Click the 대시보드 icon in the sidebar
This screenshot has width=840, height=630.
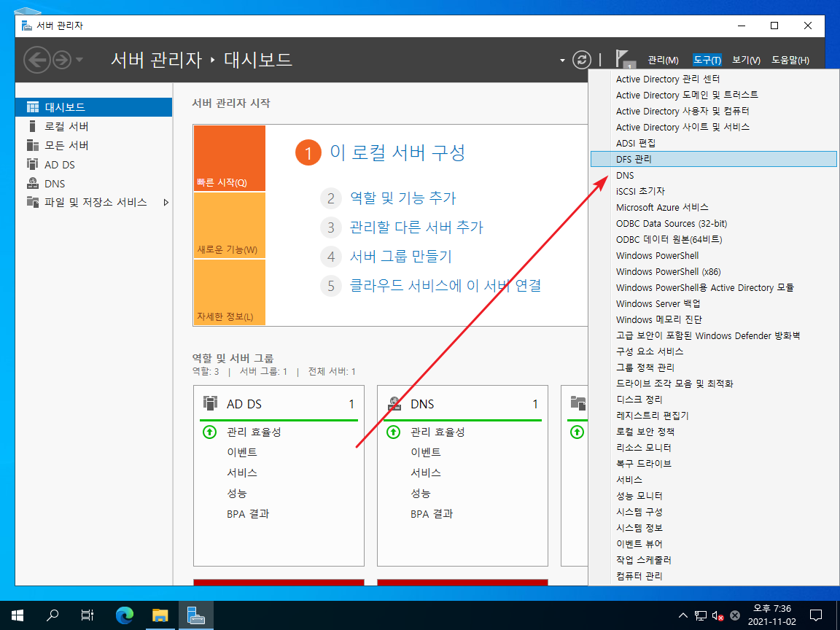tap(33, 107)
